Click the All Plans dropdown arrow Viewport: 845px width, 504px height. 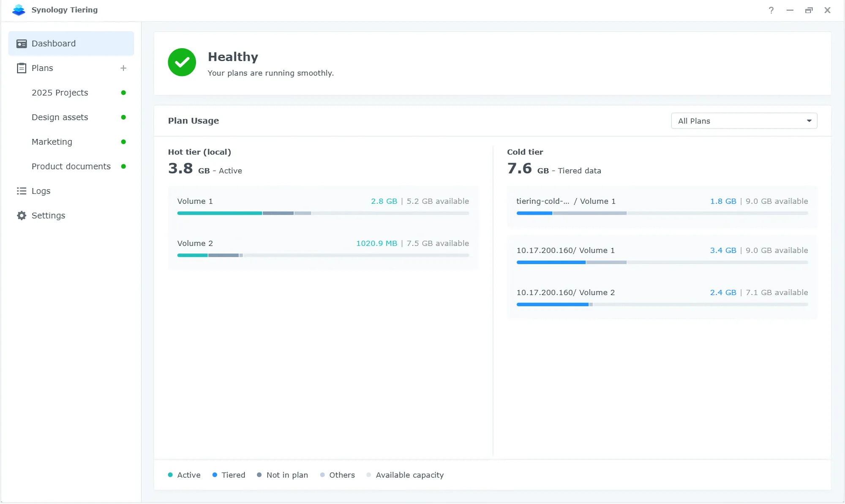(809, 121)
